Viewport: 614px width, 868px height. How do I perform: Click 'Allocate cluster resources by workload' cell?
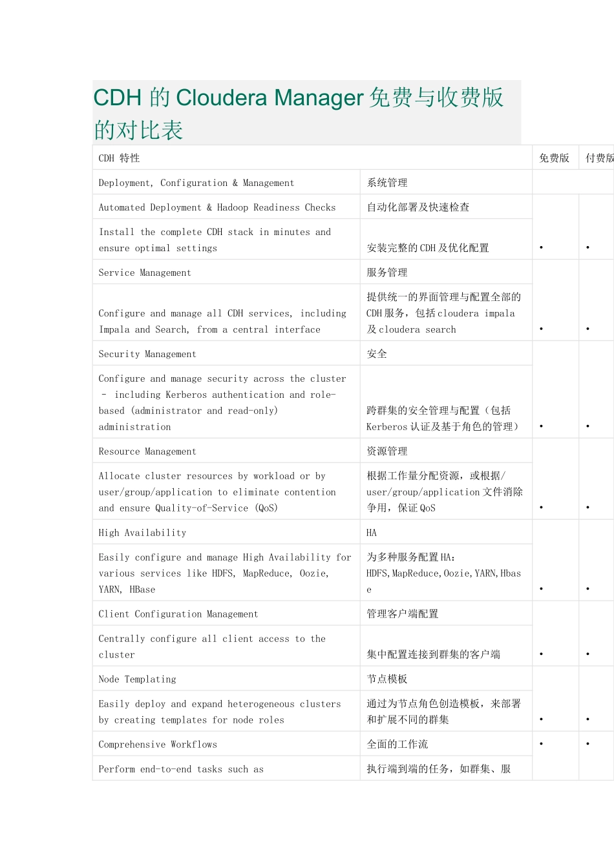click(226, 491)
